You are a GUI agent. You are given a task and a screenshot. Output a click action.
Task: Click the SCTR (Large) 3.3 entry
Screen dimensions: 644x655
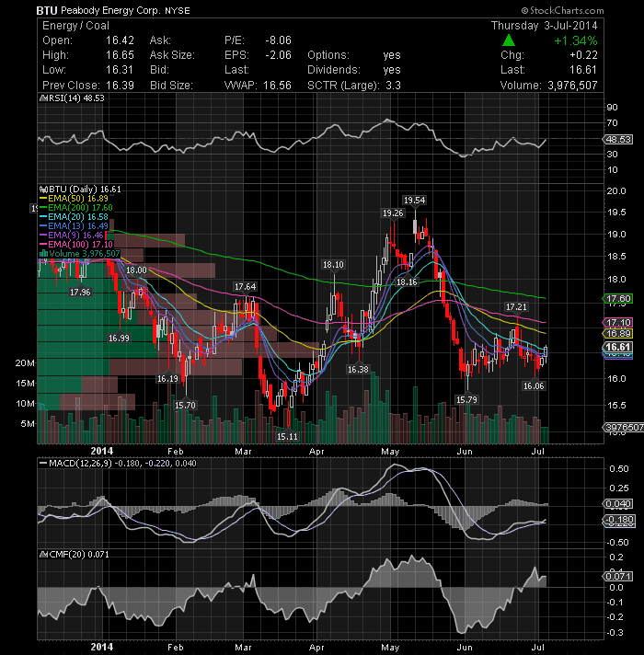tap(354, 86)
